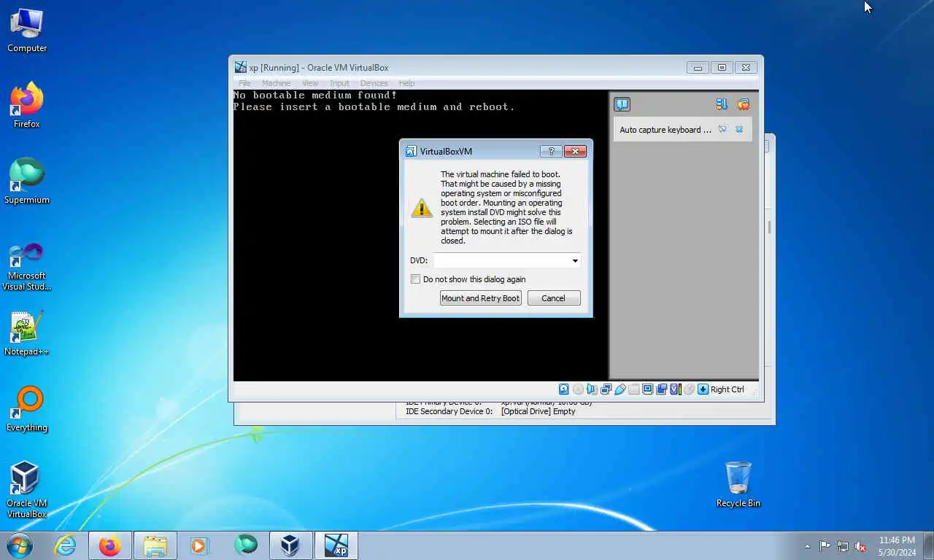Click the network tray icon
Image resolution: width=934 pixels, height=560 pixels.
pyautogui.click(x=843, y=546)
